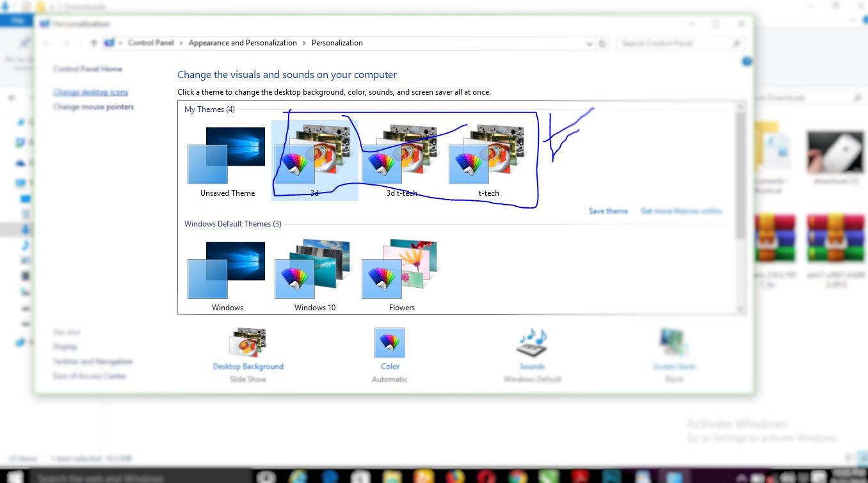Focus the taskbar Search the web box
Screen dimensions: 868x483
(x=141, y=477)
